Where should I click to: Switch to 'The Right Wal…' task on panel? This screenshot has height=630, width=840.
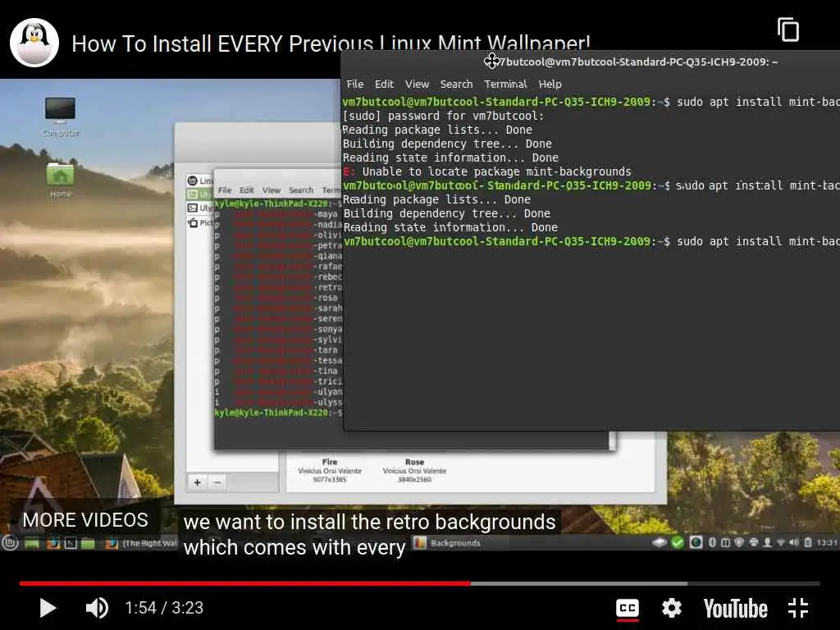pos(142,543)
